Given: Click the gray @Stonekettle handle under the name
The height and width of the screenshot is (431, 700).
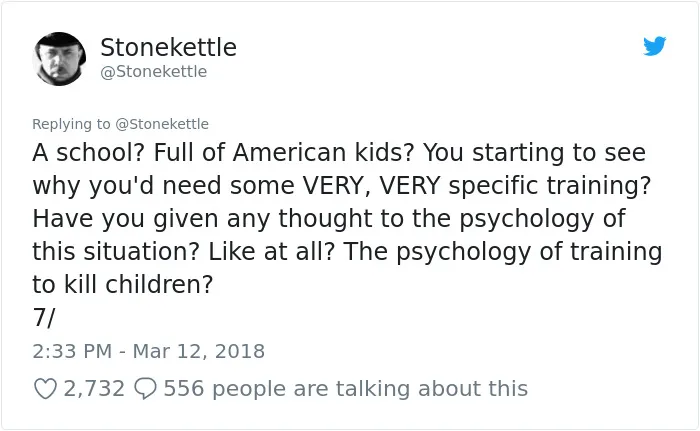Looking at the screenshot, I should tap(154, 71).
